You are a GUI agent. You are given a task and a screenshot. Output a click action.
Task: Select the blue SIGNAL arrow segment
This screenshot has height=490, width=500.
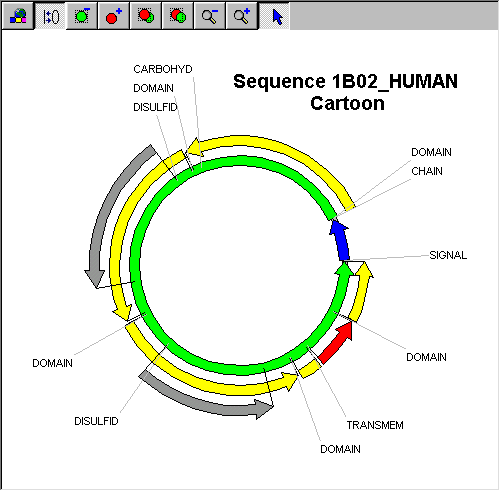[x=341, y=241]
